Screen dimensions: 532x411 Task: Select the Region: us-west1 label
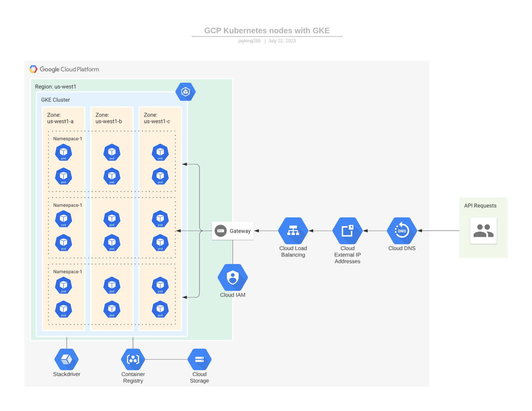[x=56, y=87]
